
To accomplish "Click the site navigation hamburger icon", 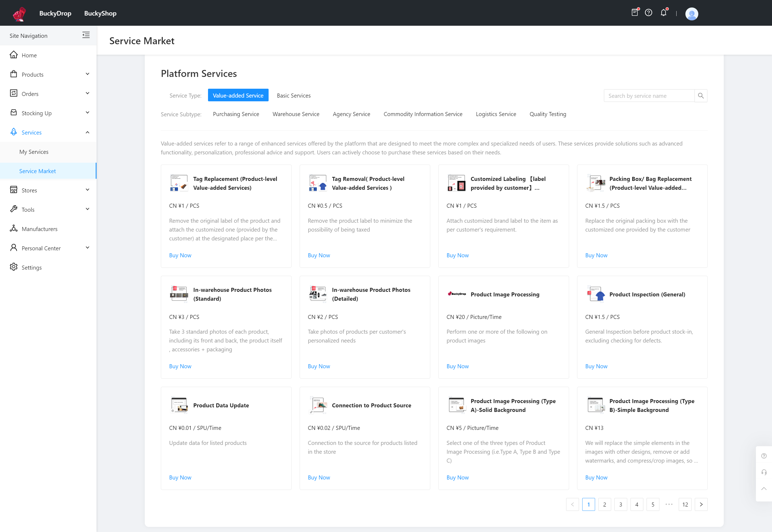I will pyautogui.click(x=86, y=36).
